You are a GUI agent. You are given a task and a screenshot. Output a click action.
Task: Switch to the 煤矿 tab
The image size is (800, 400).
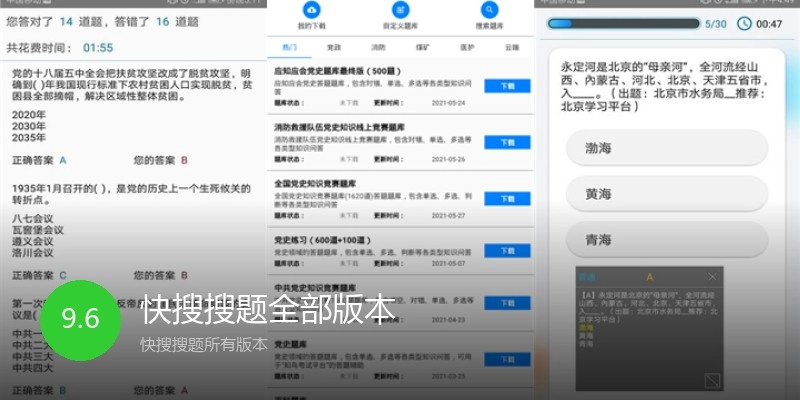(x=423, y=47)
